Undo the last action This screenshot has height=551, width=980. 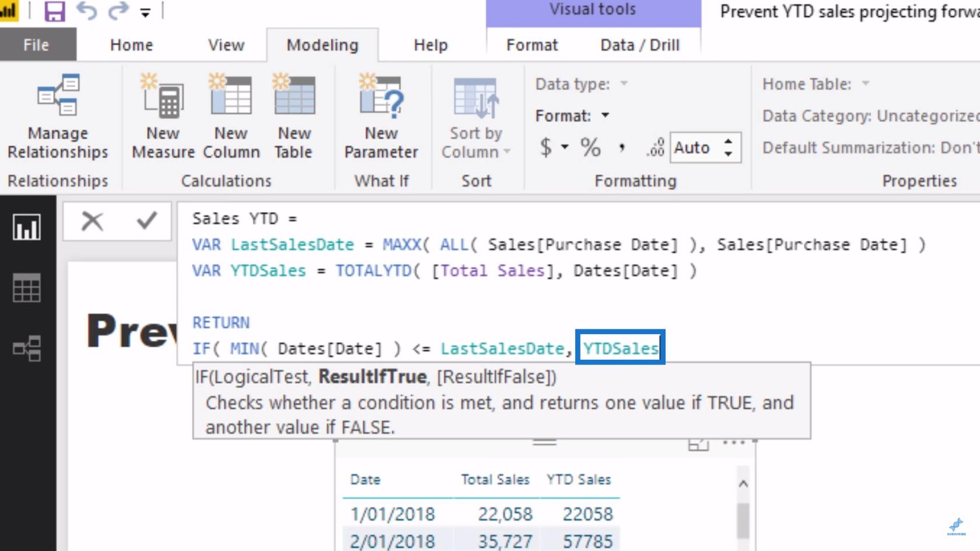[x=86, y=10]
